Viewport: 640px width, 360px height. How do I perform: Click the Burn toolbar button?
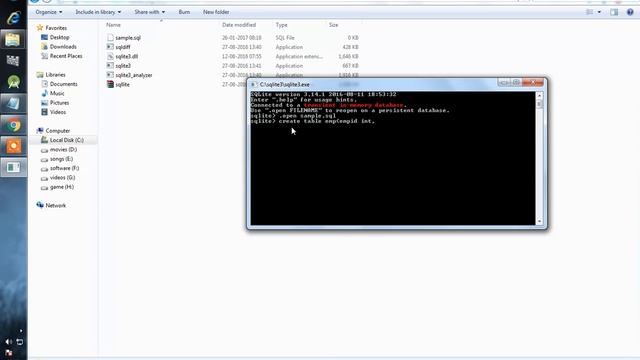(x=184, y=12)
